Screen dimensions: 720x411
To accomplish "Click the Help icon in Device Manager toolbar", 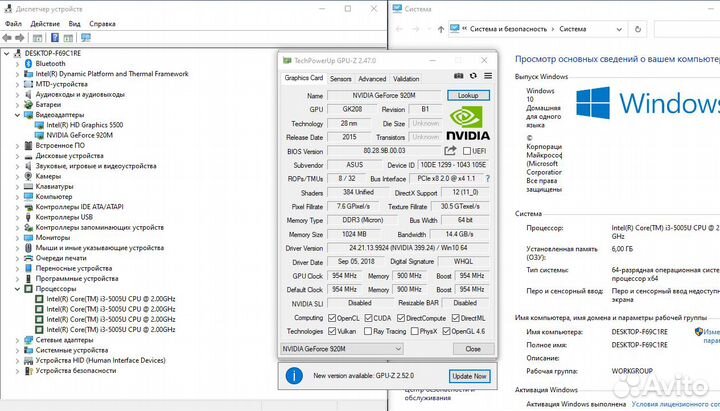I will coord(55,38).
